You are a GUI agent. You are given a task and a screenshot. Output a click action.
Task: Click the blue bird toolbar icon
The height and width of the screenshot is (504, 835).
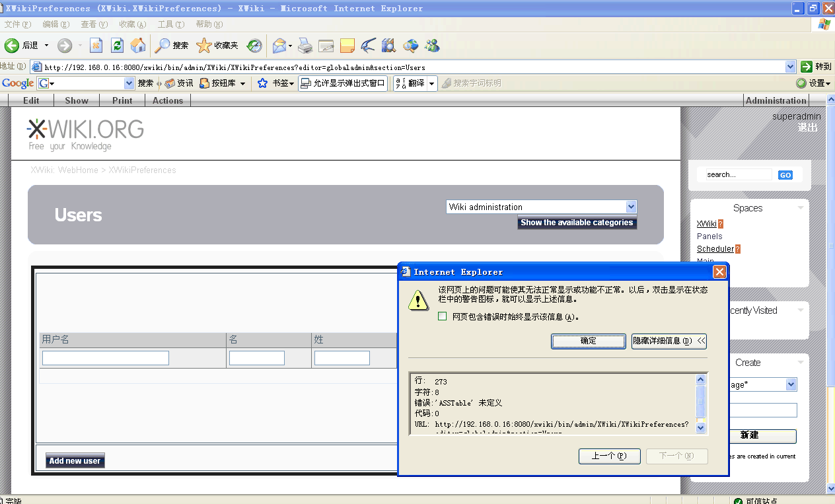click(368, 46)
